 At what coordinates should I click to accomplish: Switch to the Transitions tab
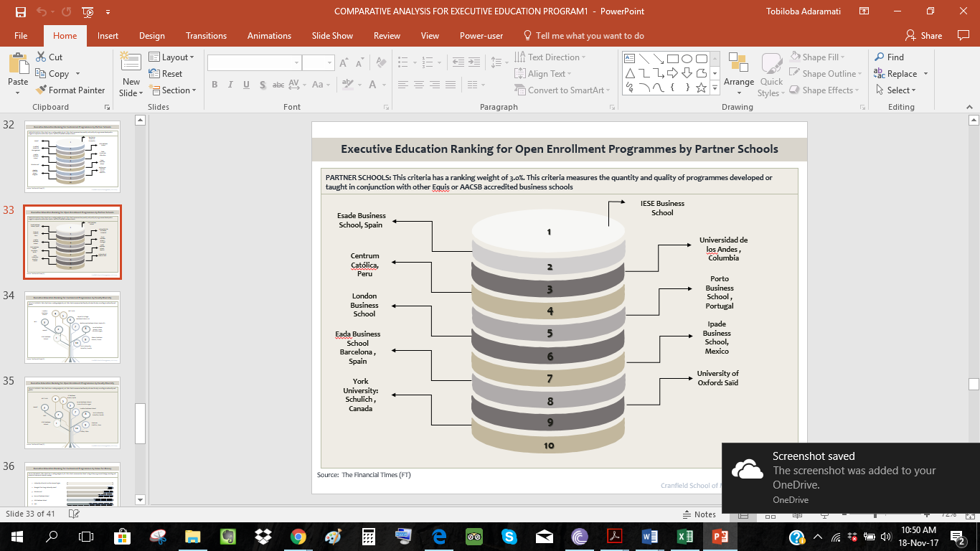coord(206,35)
